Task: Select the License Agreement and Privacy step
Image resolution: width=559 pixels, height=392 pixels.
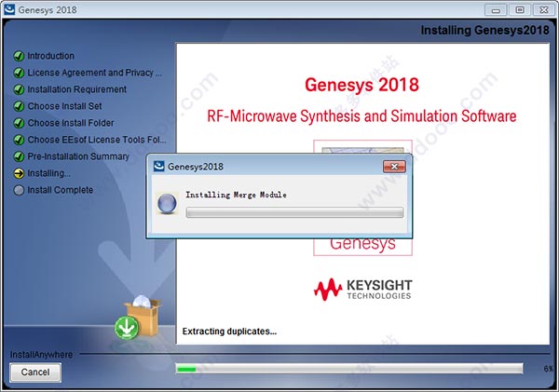Action: (x=94, y=73)
